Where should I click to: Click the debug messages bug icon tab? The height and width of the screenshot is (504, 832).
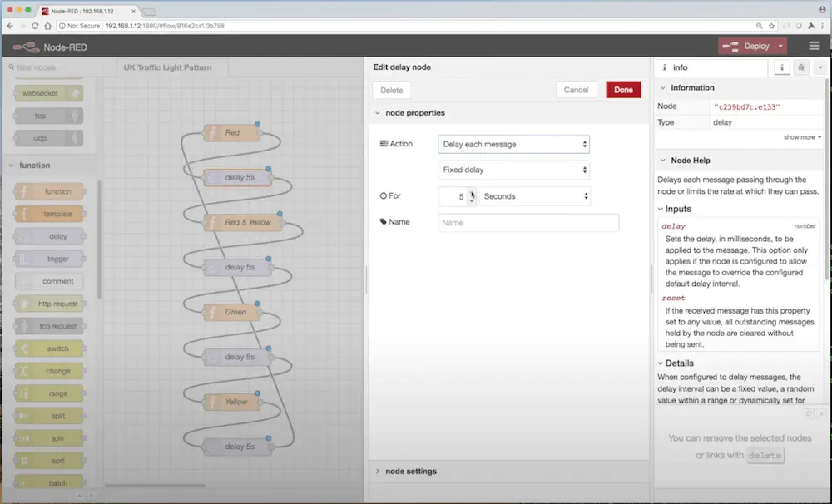[800, 67]
